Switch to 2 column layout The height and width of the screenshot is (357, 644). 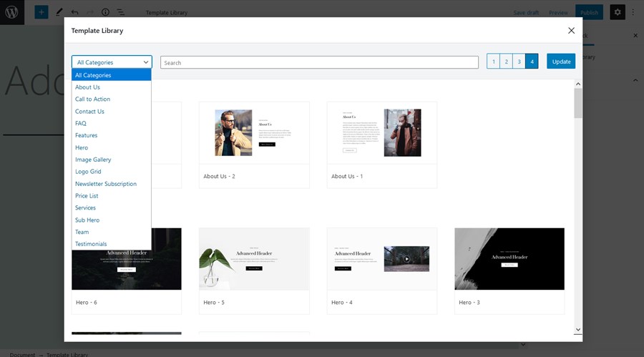pyautogui.click(x=507, y=62)
